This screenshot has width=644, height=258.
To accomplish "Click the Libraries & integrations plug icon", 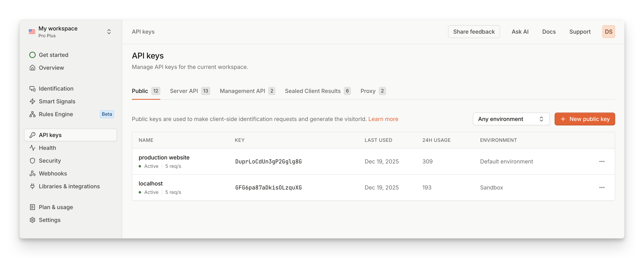I will (32, 186).
